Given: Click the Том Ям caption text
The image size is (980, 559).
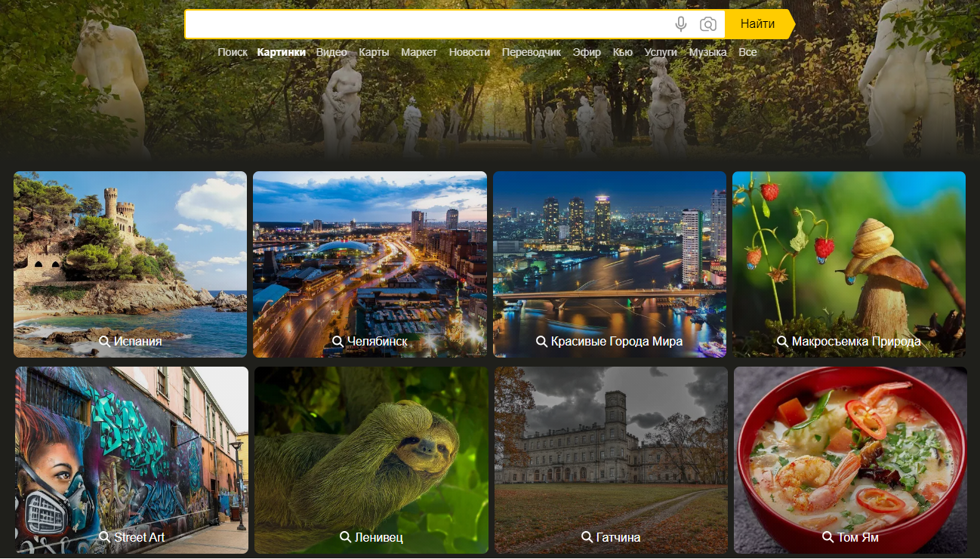Looking at the screenshot, I should (x=858, y=537).
